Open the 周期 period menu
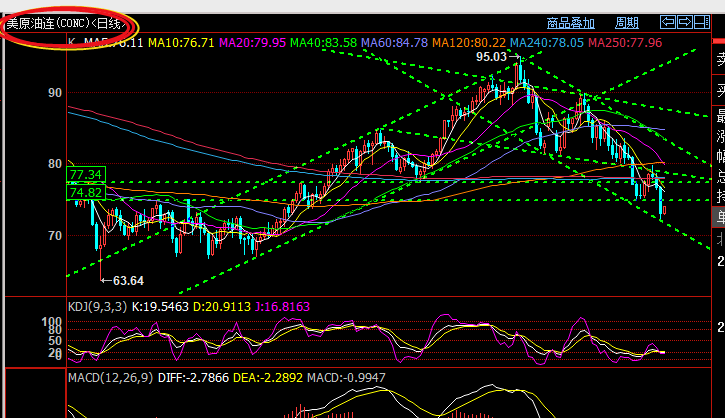This screenshot has height=418, width=725. [x=626, y=23]
